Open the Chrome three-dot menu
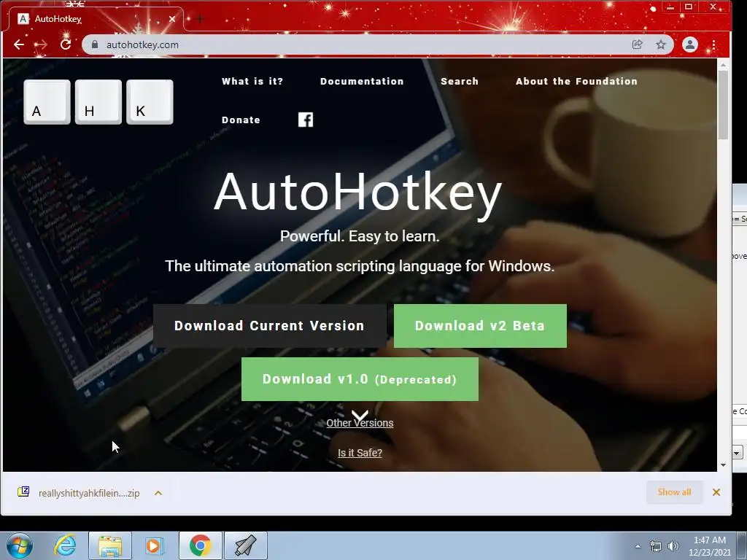Image resolution: width=747 pixels, height=560 pixels. point(713,44)
